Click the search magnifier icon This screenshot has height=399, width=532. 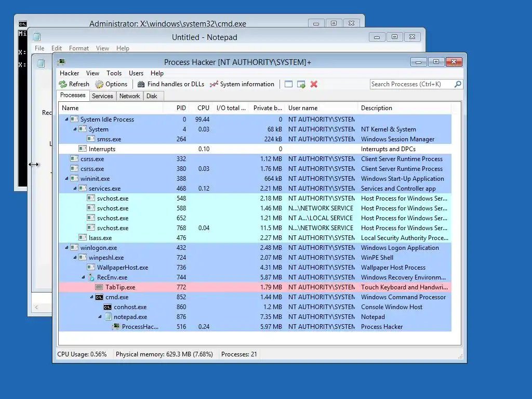click(458, 84)
